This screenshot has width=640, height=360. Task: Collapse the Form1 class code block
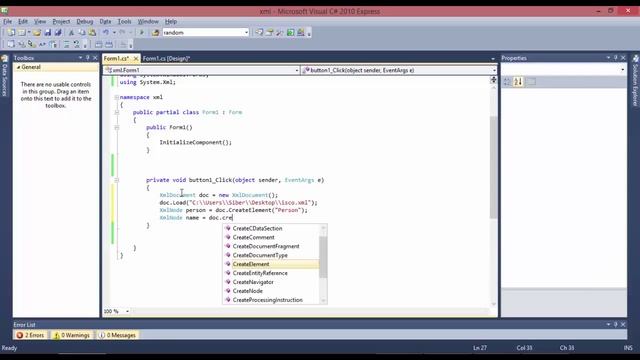(116, 112)
